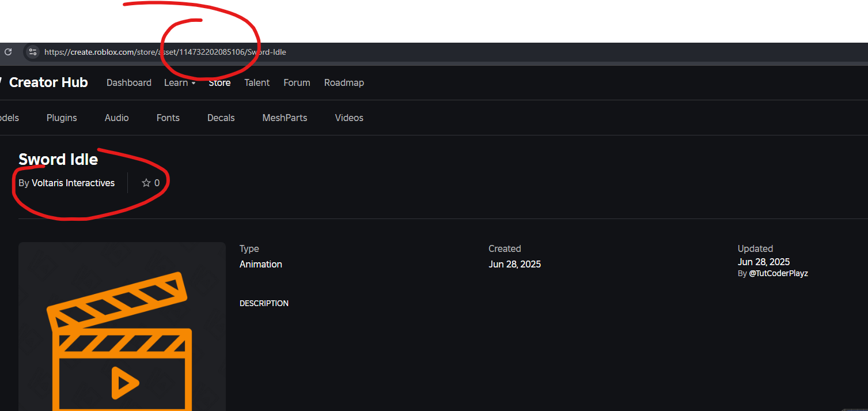868x411 pixels.
Task: Switch to the Plugins category tab
Action: (62, 118)
